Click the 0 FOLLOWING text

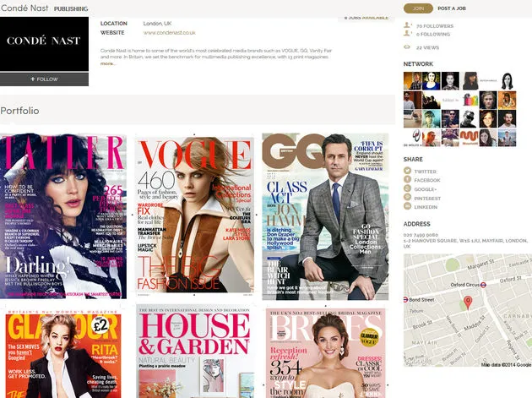pos(433,34)
